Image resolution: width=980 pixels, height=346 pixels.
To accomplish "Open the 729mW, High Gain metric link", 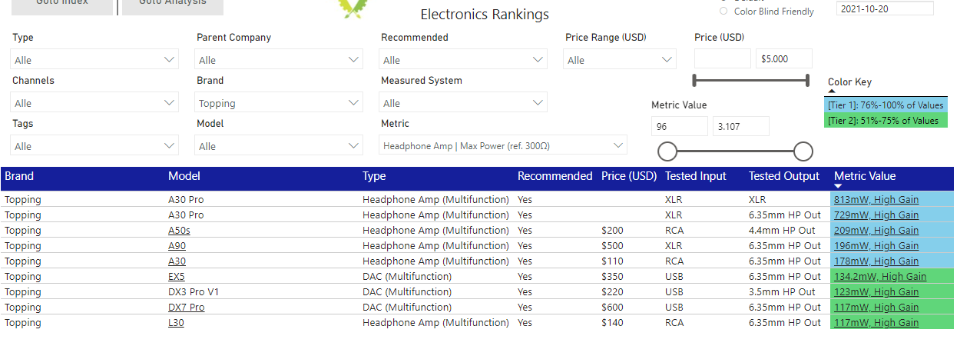I will click(876, 215).
